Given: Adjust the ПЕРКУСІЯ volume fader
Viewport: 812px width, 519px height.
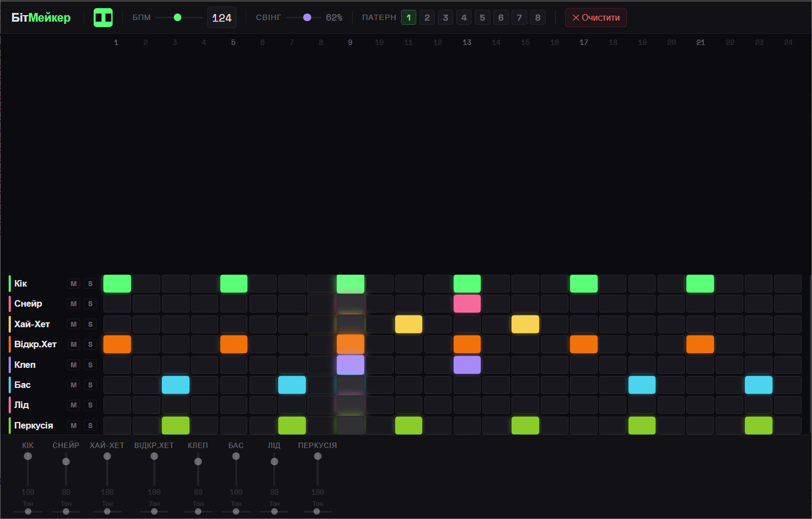Looking at the screenshot, I should tap(318, 469).
